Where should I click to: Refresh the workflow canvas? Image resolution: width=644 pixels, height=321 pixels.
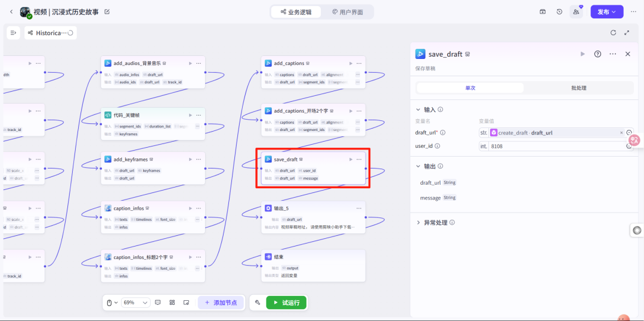[613, 33]
